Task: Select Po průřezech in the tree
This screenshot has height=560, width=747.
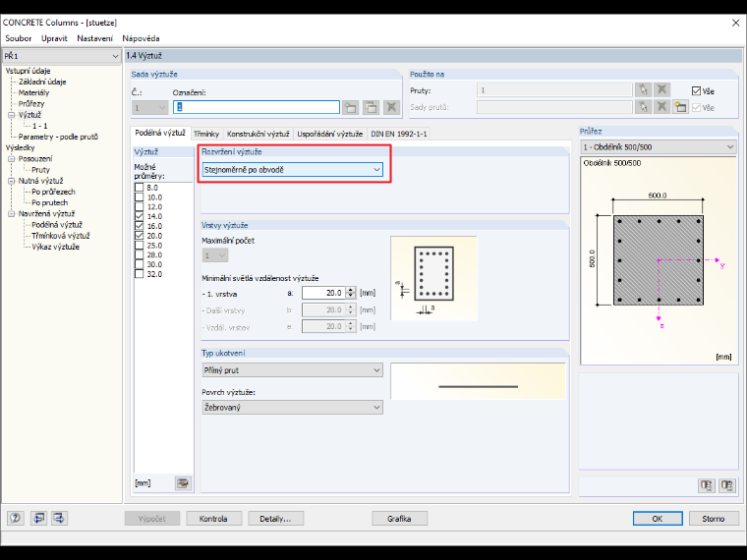Action: point(53,192)
